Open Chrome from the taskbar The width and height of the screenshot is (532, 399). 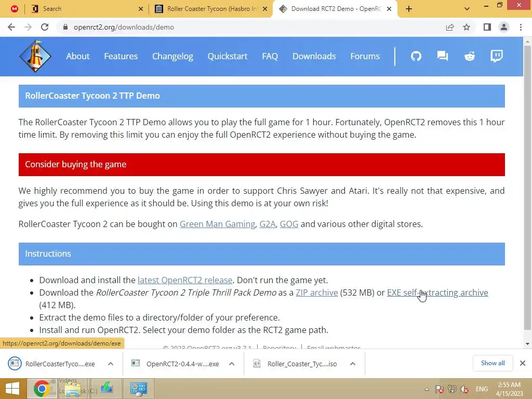point(42,389)
